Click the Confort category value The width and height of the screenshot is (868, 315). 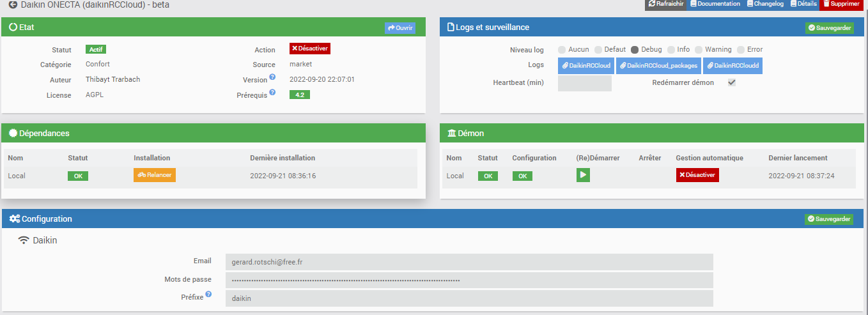pyautogui.click(x=98, y=64)
